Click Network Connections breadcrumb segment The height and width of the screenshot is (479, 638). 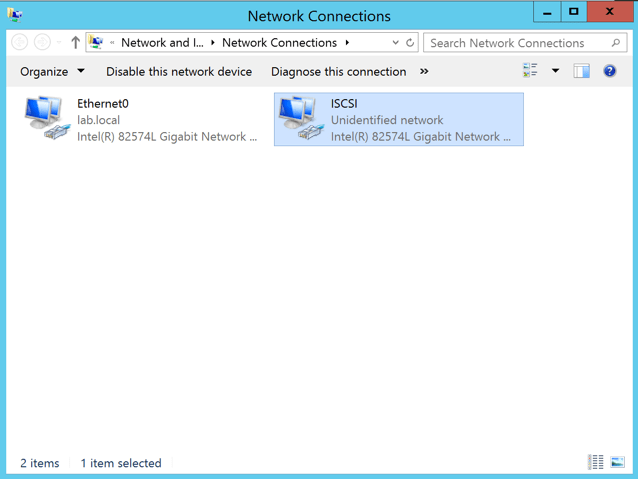[279, 43]
